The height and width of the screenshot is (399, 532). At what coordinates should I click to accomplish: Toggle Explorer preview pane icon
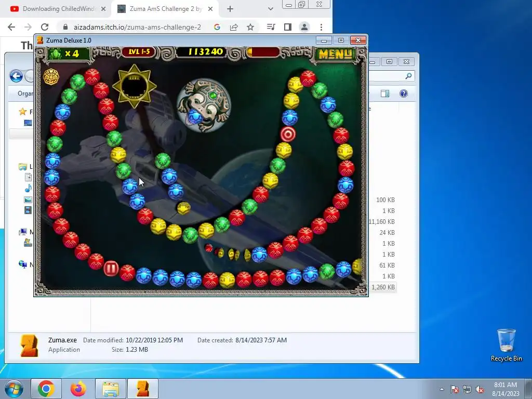tap(385, 94)
